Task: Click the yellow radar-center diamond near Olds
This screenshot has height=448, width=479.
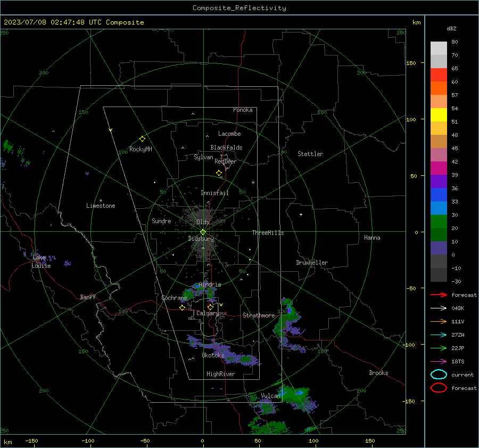Action: (x=203, y=232)
